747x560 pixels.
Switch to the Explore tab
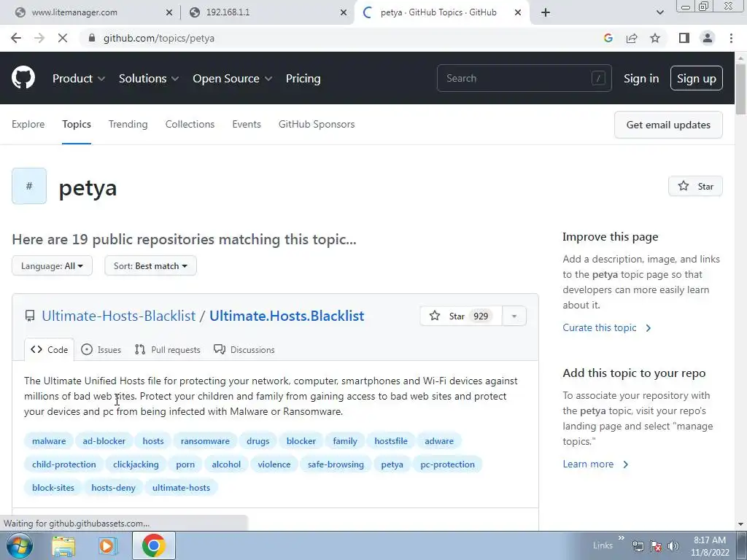click(28, 124)
